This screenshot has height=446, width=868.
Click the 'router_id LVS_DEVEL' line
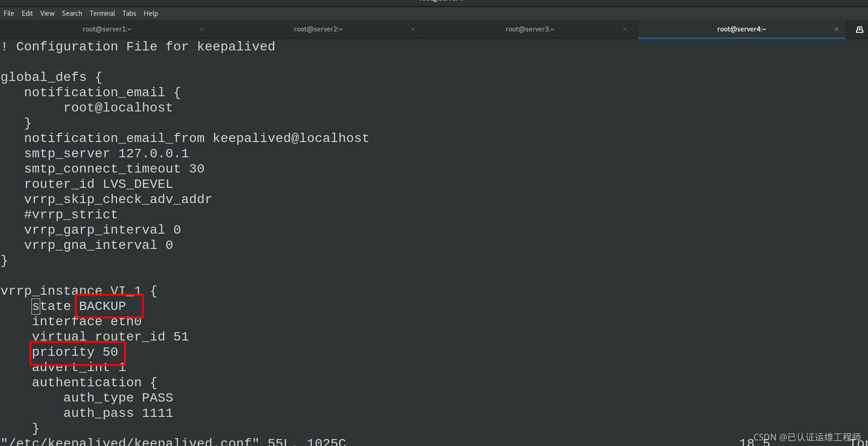tap(98, 184)
